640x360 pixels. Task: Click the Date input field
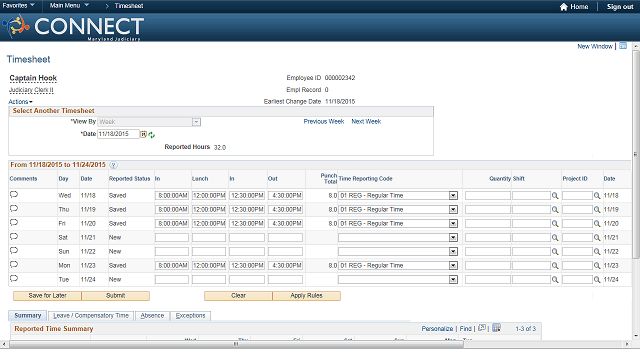click(118, 134)
